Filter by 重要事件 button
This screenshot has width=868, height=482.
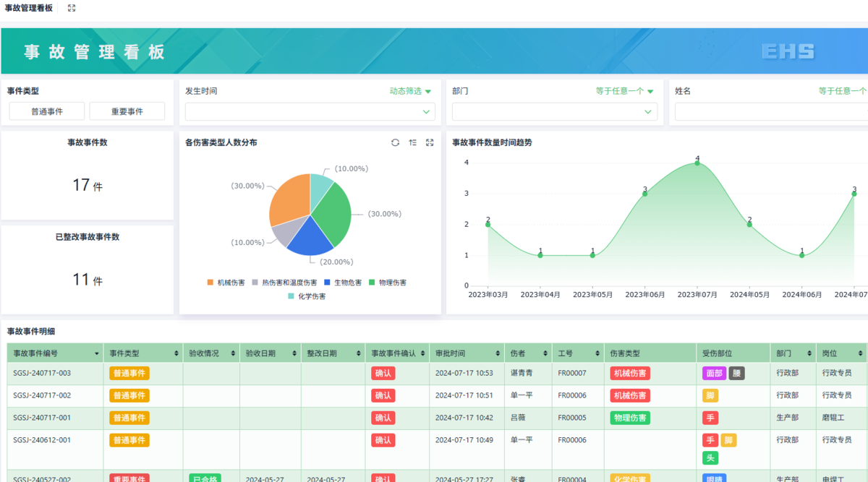(x=127, y=111)
